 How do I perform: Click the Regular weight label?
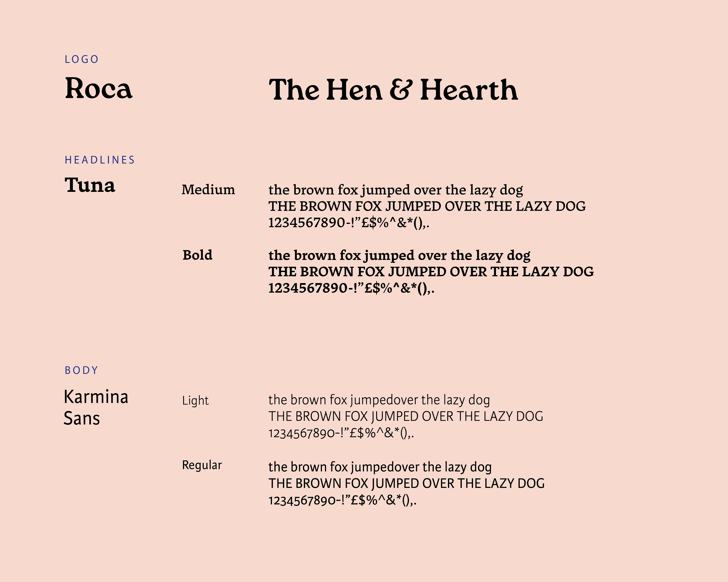(x=202, y=465)
